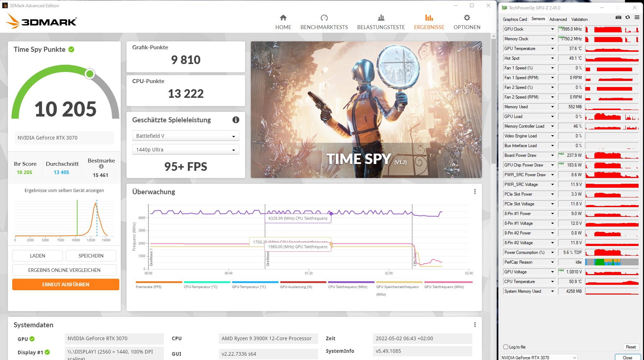Open GPU-Z hamburger menu
Image resolution: width=644 pixels, height=360 pixels.
point(637,17)
